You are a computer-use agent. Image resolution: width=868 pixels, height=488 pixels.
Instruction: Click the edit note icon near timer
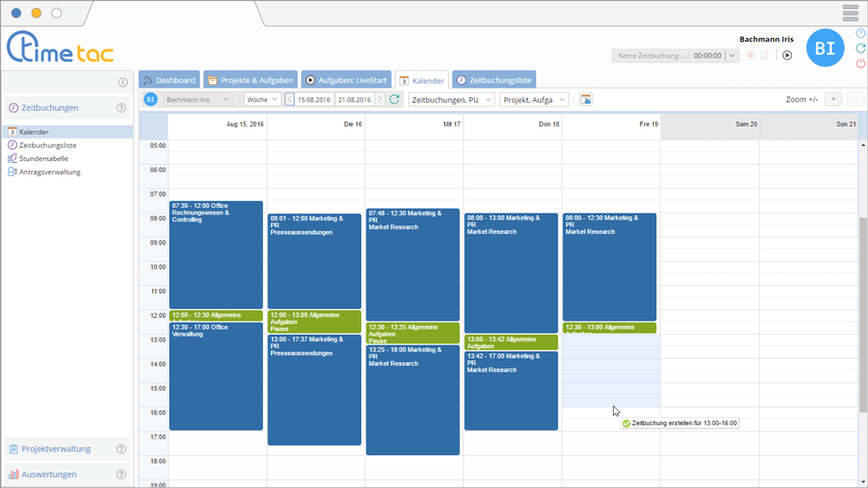click(764, 55)
